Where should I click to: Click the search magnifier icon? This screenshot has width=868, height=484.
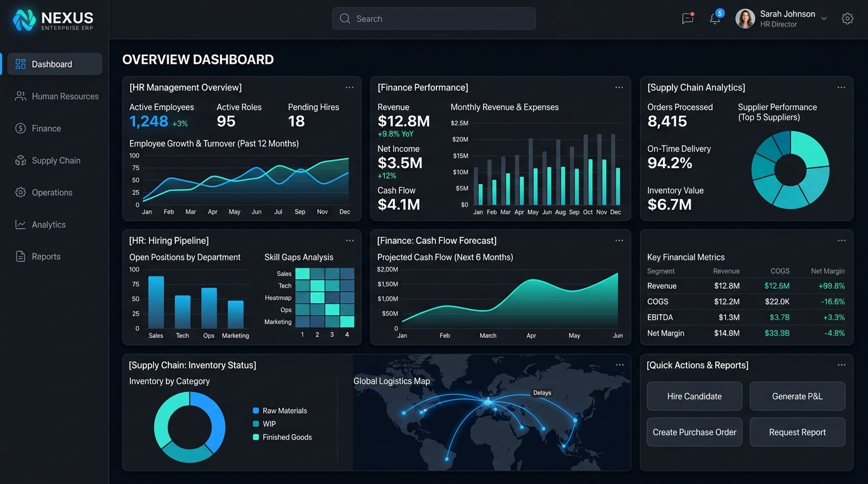point(345,19)
